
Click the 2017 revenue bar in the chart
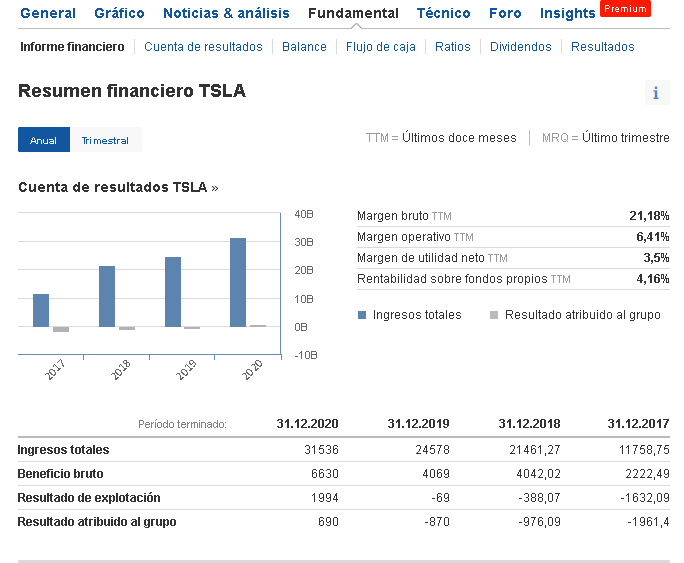41,310
